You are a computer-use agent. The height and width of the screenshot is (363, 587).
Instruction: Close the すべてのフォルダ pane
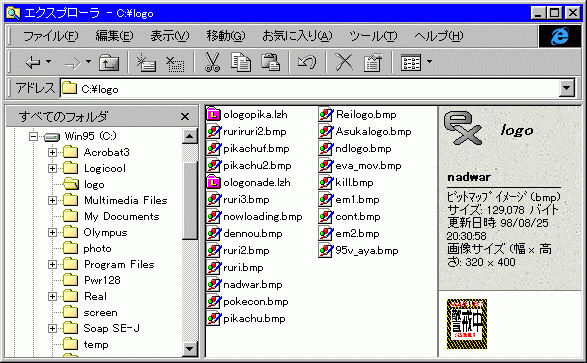pos(185,117)
